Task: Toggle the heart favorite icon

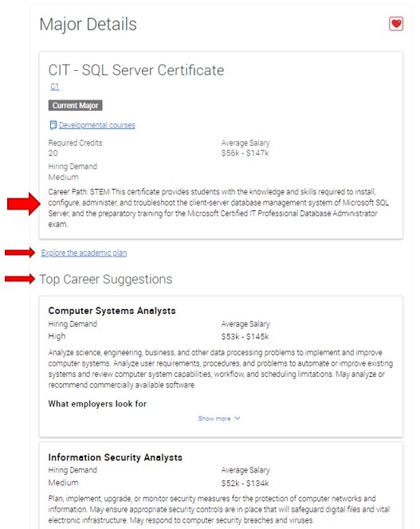Action: click(396, 24)
